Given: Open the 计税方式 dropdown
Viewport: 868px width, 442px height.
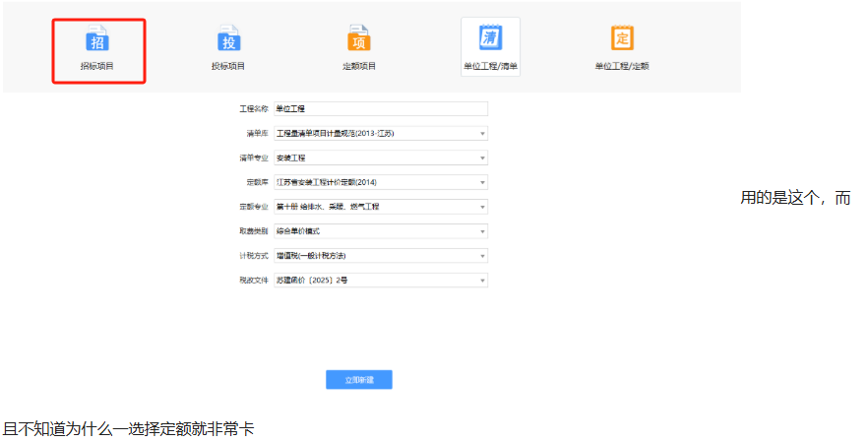Looking at the screenshot, I should (x=381, y=255).
